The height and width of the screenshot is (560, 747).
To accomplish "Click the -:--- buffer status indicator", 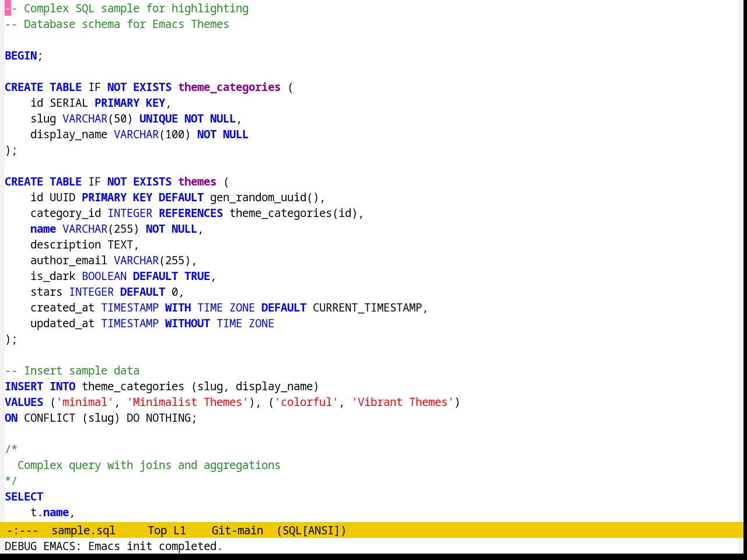I will click(x=22, y=530).
